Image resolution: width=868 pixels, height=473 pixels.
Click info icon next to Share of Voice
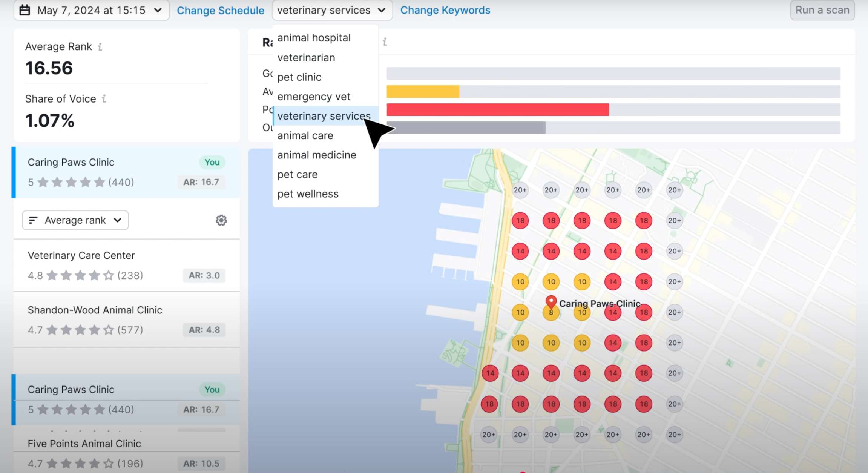[x=104, y=99]
